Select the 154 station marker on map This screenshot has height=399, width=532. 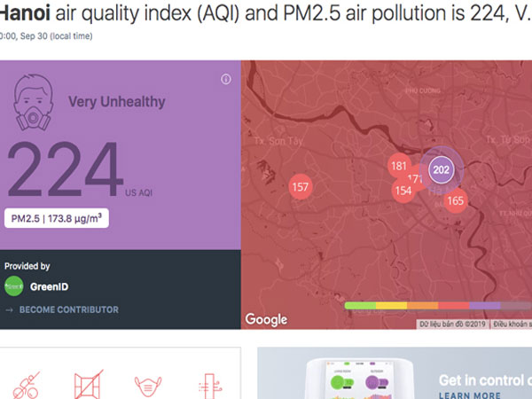coord(403,191)
